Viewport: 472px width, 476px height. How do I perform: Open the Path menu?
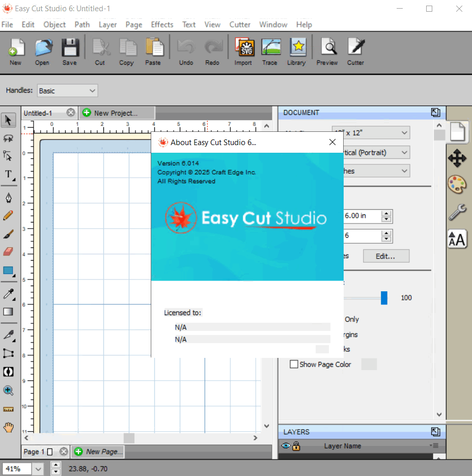tap(81, 24)
